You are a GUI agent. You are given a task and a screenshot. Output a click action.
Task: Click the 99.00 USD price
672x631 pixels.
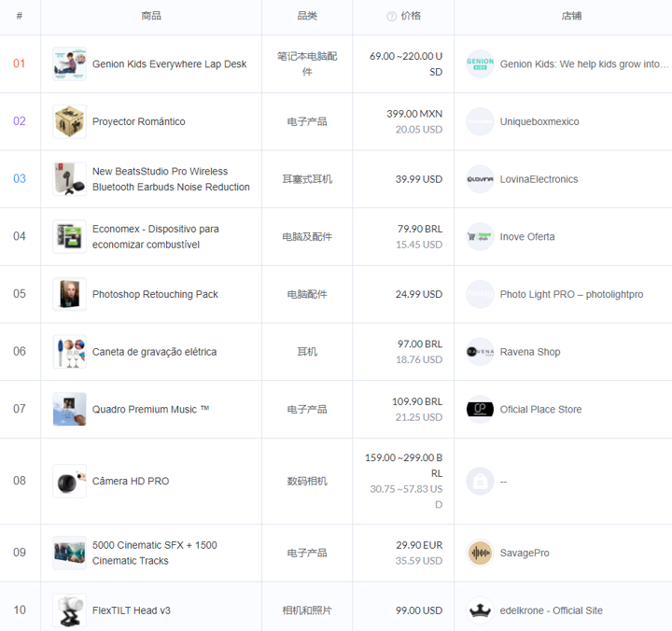[419, 610]
